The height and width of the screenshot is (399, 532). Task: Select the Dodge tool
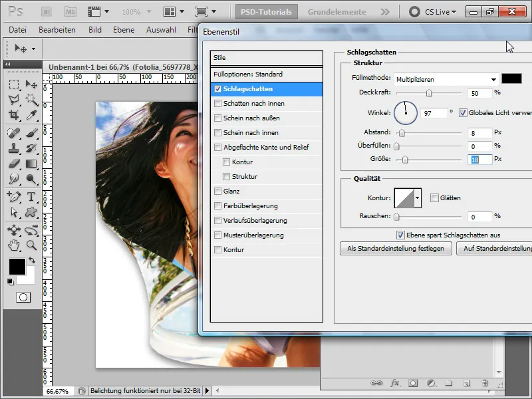tap(31, 179)
